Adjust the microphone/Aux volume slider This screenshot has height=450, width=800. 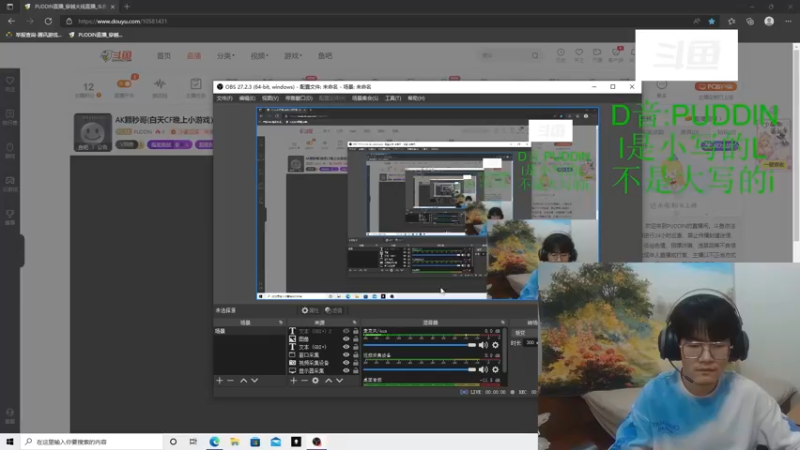point(419,345)
